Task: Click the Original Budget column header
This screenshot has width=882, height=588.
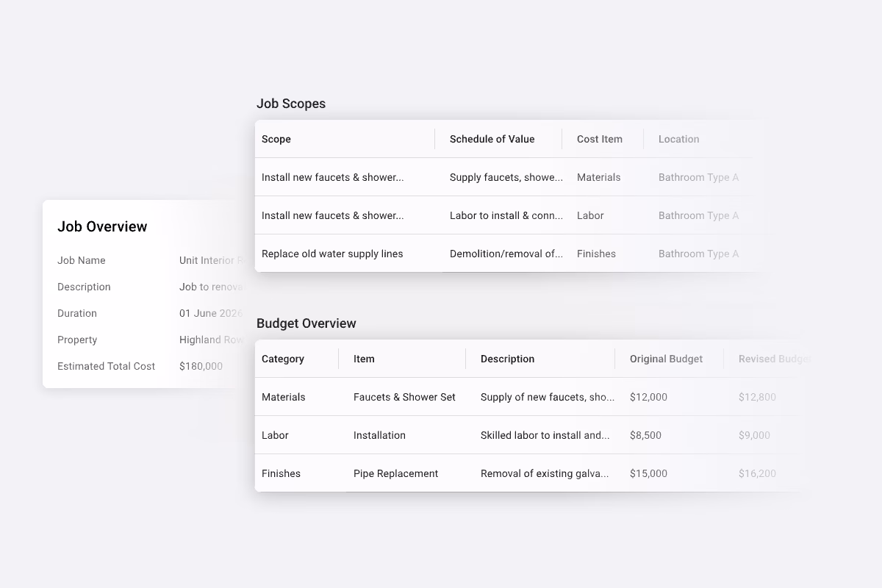Action: (x=667, y=359)
